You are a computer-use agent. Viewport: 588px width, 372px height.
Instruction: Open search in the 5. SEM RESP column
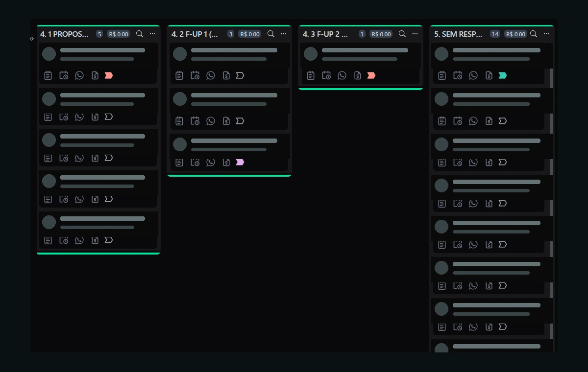(x=534, y=34)
